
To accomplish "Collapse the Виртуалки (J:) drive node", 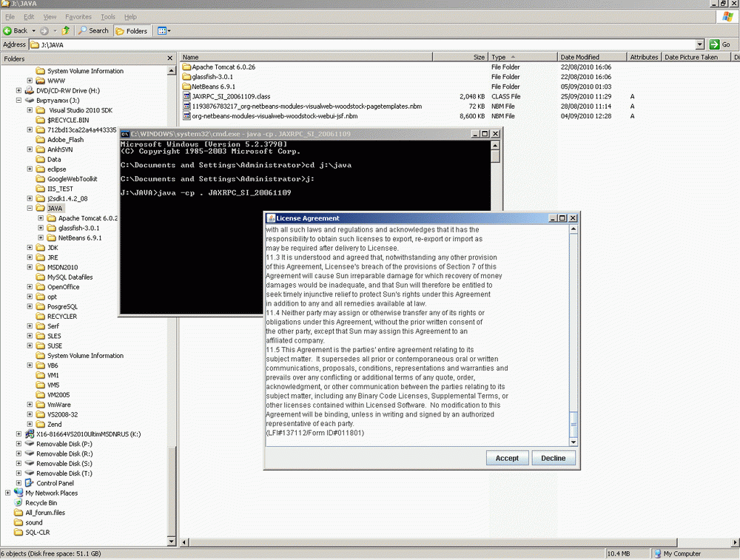I will pos(19,100).
